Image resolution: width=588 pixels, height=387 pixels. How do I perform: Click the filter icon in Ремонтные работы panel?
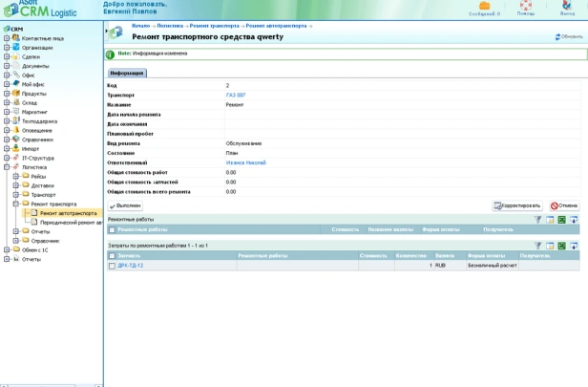pos(537,220)
